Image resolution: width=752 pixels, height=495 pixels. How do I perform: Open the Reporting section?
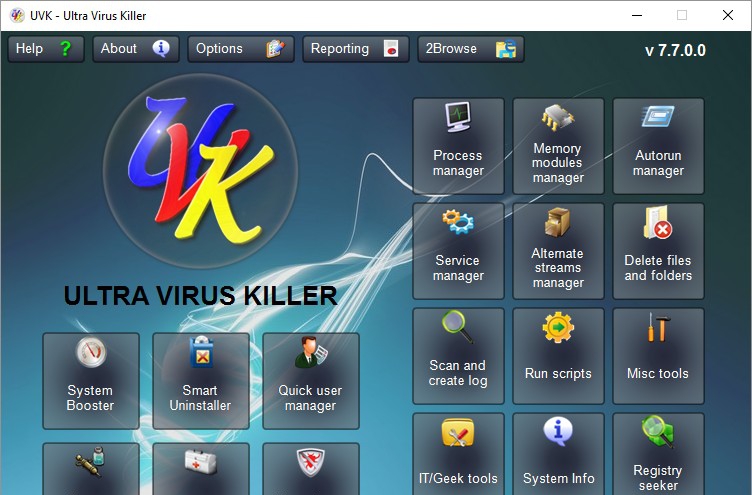coord(356,49)
